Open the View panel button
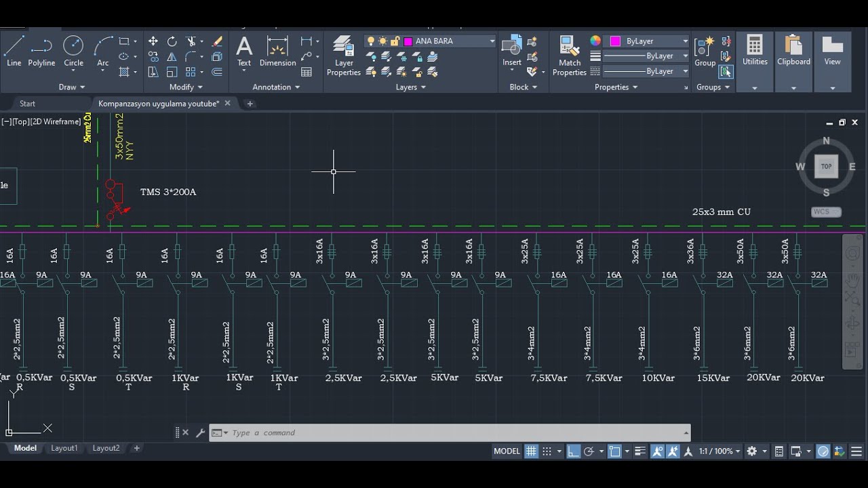The width and height of the screenshot is (868, 488). coord(832,61)
